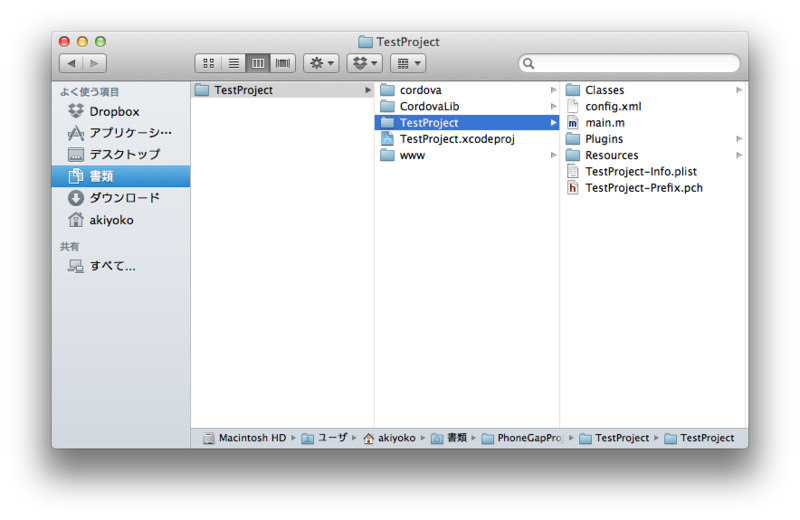Expand the Plugins folder arrow
Screen dimensions: 800x520
point(739,139)
